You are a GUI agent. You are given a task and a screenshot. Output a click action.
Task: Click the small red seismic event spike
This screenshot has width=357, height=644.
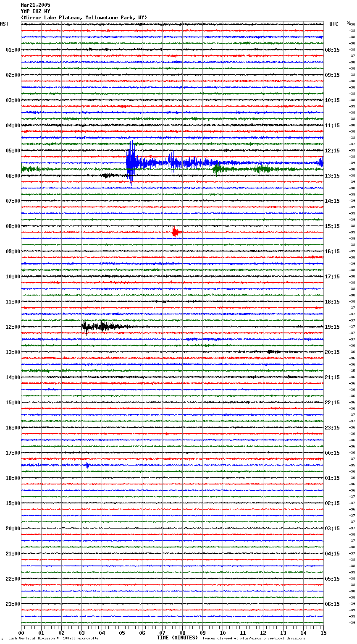point(175,232)
